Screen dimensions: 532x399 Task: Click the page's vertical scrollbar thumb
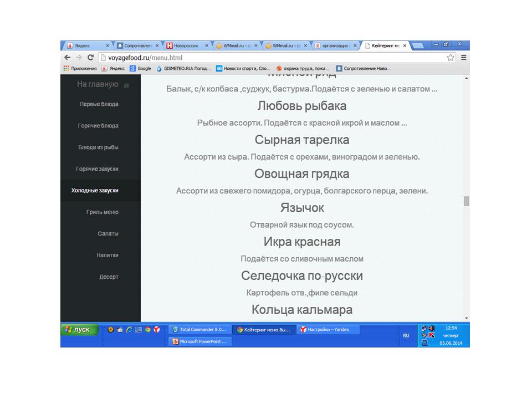pyautogui.click(x=466, y=201)
